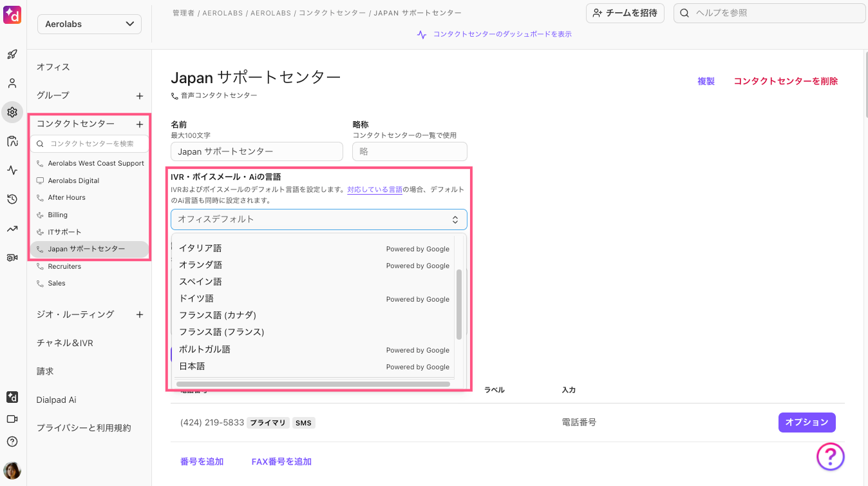The height and width of the screenshot is (486, 868).
Task: Open the recorder camera icon in sidebar
Action: 12,257
